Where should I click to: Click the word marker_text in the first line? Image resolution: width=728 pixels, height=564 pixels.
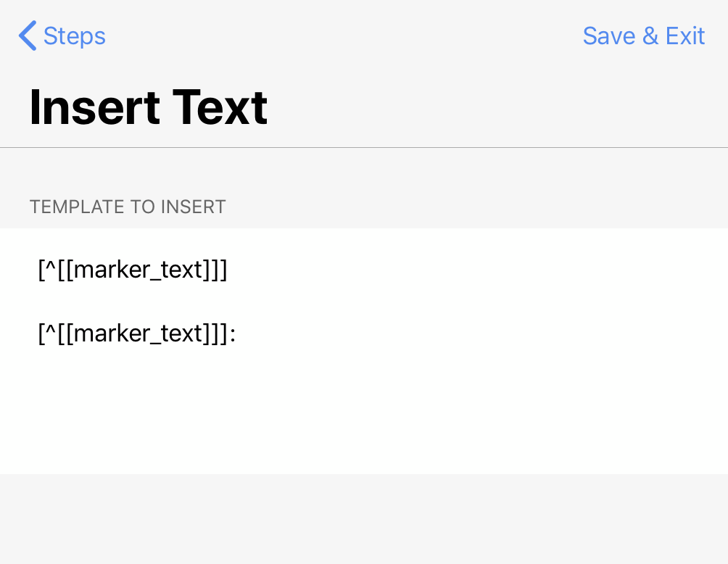[x=138, y=270]
